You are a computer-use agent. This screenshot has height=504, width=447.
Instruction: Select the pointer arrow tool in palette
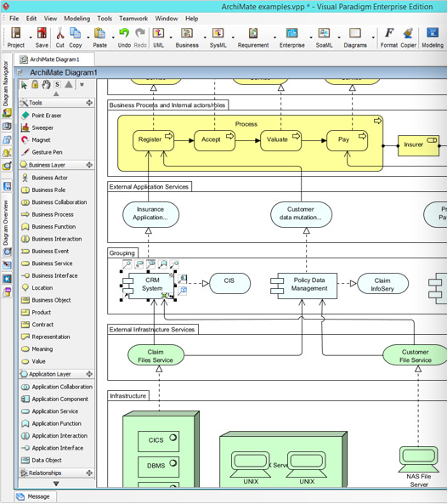(24, 85)
